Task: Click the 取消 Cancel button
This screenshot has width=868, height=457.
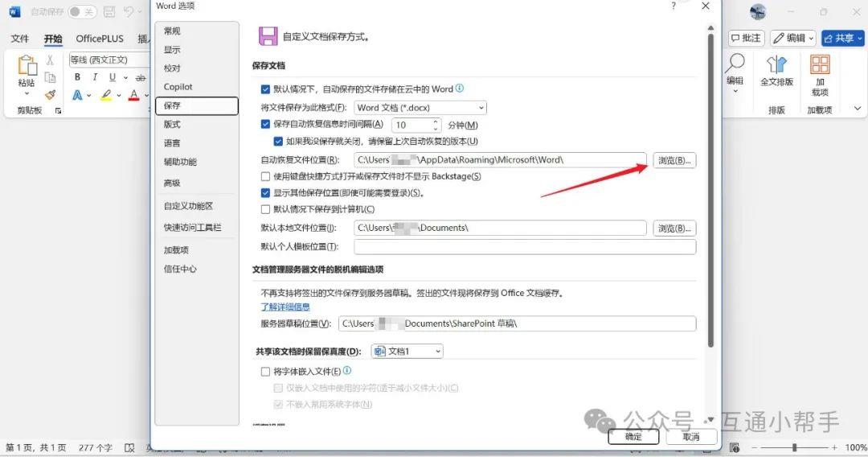Action: (x=691, y=437)
